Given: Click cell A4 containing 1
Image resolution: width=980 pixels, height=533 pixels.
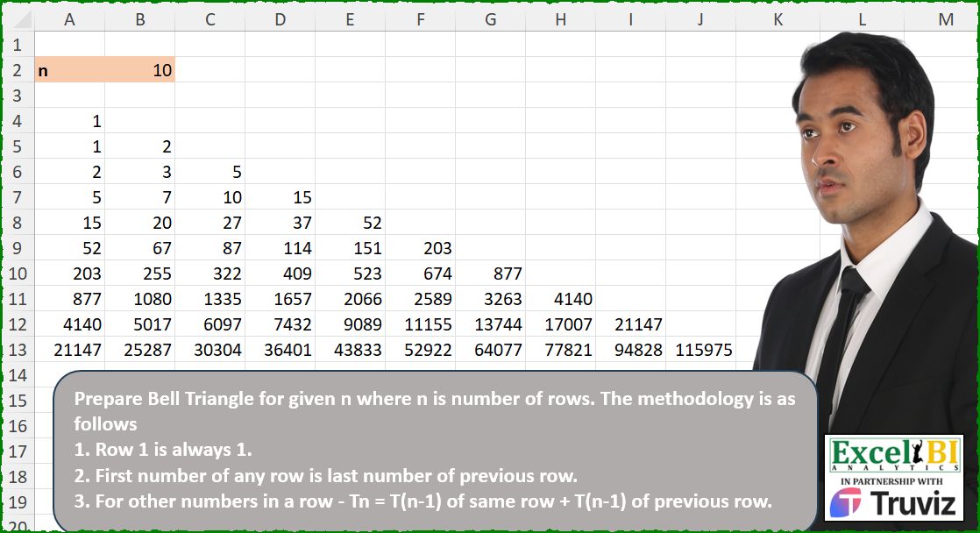Looking at the screenshot, I should pyautogui.click(x=69, y=121).
